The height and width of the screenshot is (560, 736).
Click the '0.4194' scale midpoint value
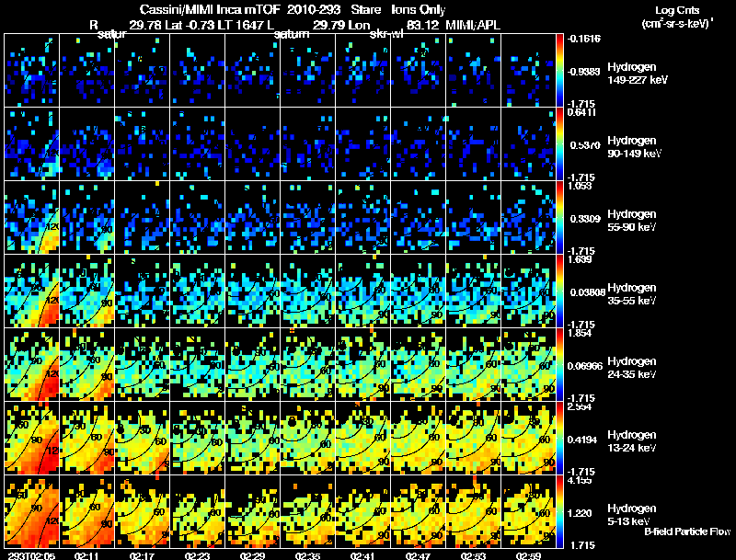point(582,440)
